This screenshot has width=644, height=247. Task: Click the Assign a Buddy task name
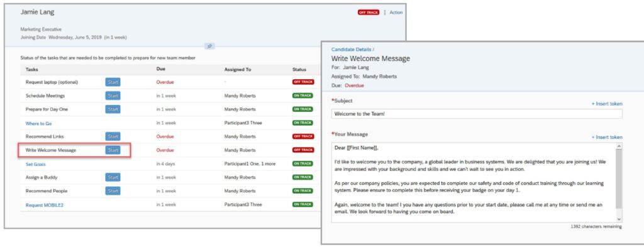[42, 177]
